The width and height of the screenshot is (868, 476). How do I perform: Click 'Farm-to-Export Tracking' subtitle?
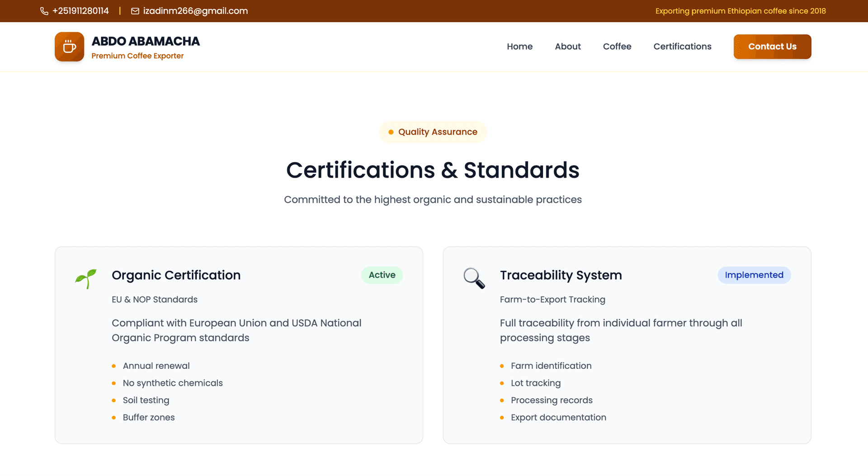[x=552, y=300]
